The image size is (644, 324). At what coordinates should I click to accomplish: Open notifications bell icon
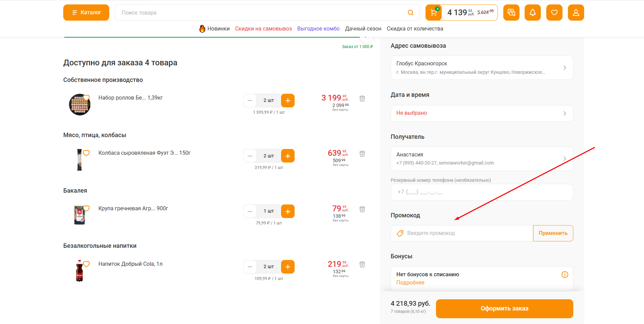point(532,13)
